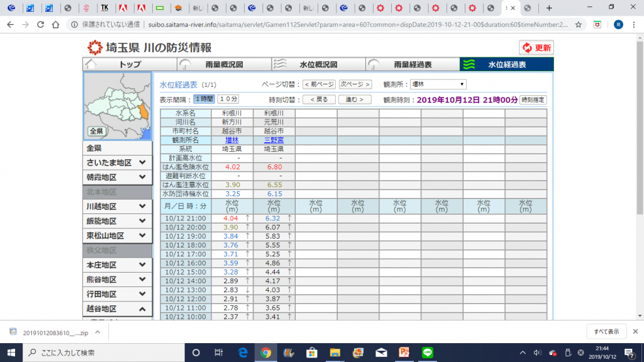Open the 三野宮 station link
Viewport: 644px width, 362px height.
(x=274, y=140)
